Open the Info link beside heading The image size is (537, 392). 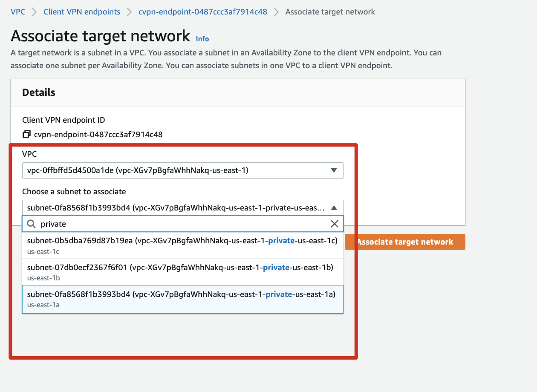[x=202, y=39]
